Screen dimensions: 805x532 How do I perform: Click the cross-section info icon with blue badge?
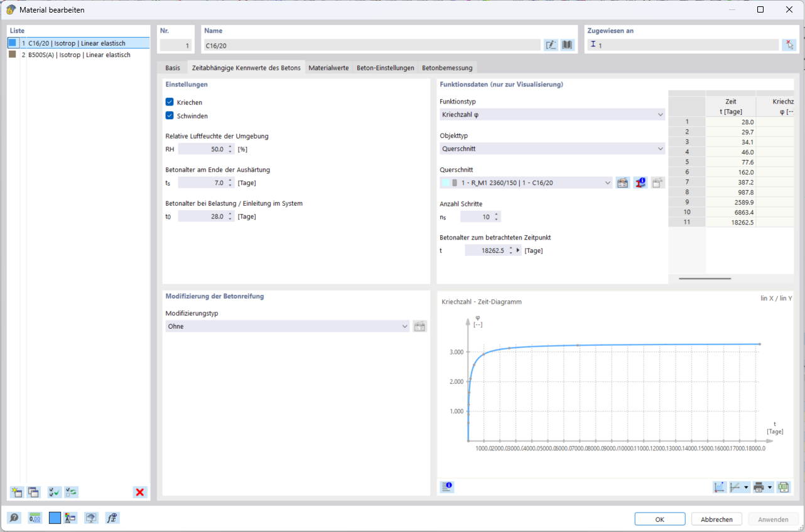point(640,183)
